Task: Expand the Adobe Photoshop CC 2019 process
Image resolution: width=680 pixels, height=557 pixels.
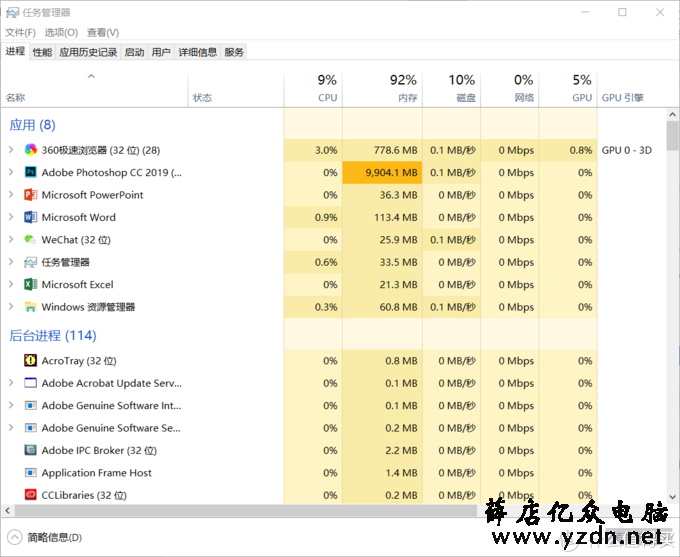Action: pyautogui.click(x=11, y=172)
